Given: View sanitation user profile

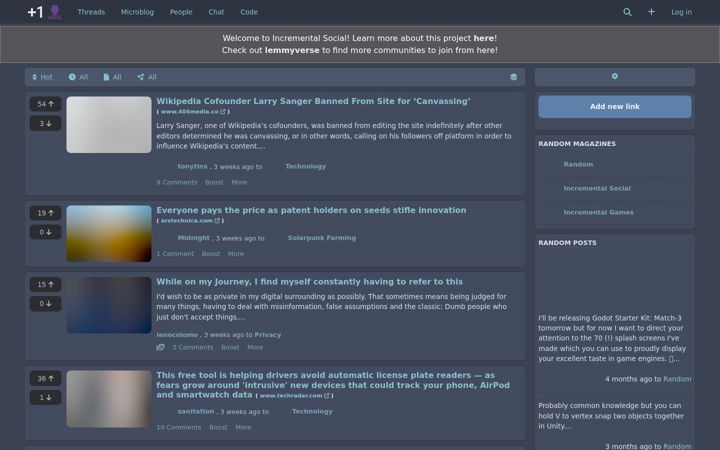Looking at the screenshot, I should pos(196,411).
